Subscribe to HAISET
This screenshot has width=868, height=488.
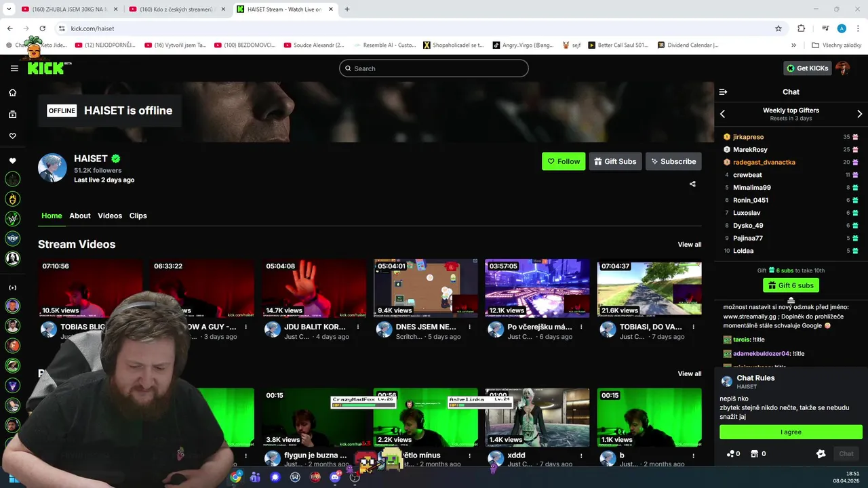click(x=673, y=161)
